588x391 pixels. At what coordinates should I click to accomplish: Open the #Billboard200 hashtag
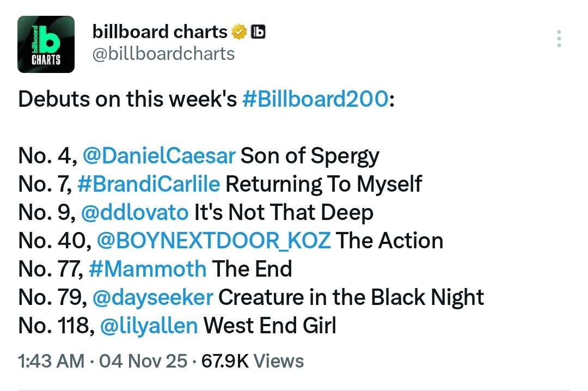(x=315, y=100)
